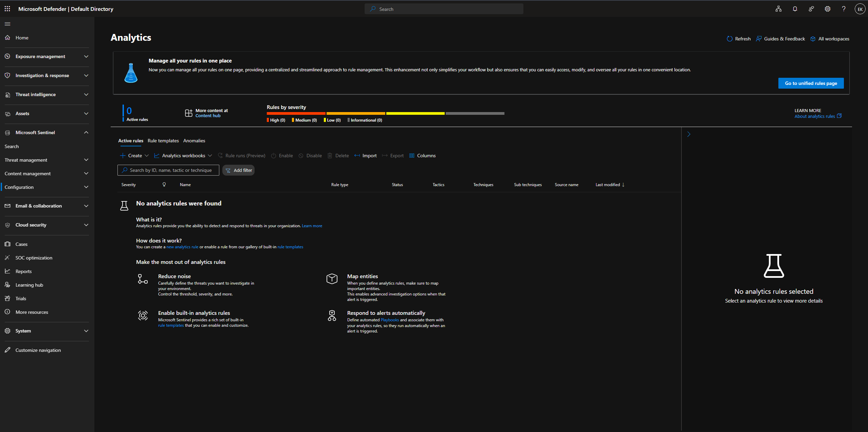Collapse navigation with the hamburger icon
Image resolution: width=868 pixels, height=432 pixels.
coord(7,24)
